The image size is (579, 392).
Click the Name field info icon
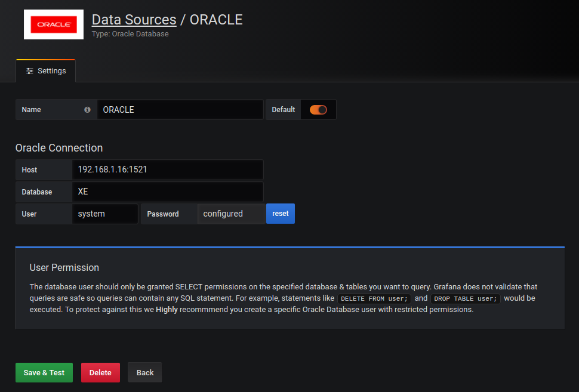87,110
